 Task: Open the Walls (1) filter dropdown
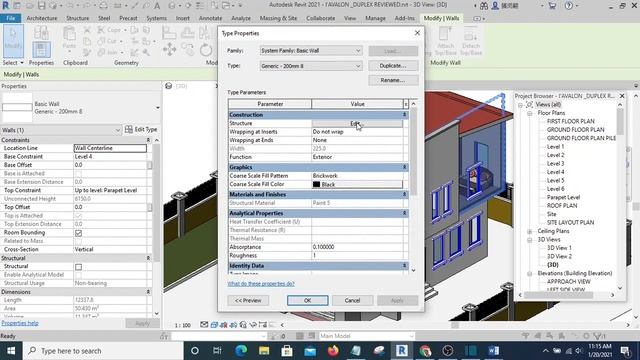click(61, 130)
